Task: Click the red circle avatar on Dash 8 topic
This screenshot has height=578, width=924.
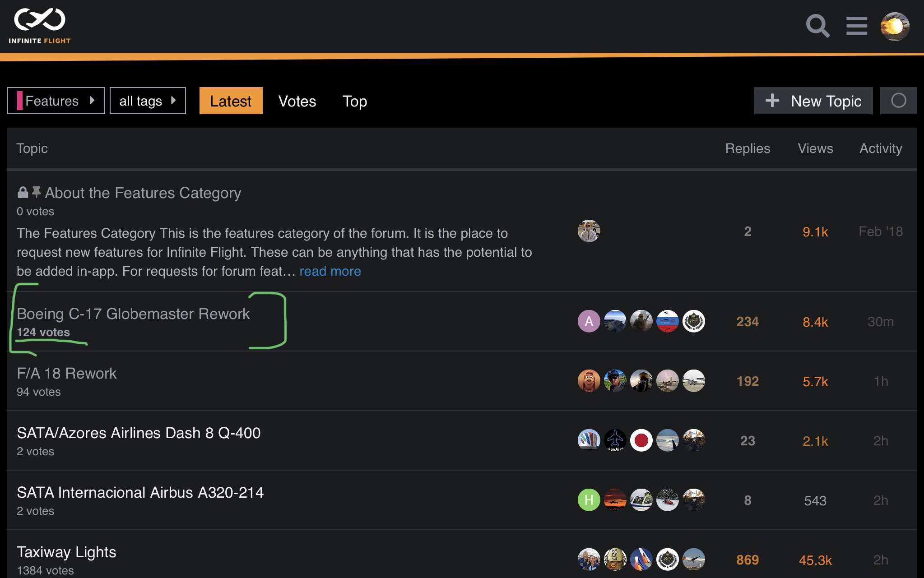Action: (x=641, y=440)
